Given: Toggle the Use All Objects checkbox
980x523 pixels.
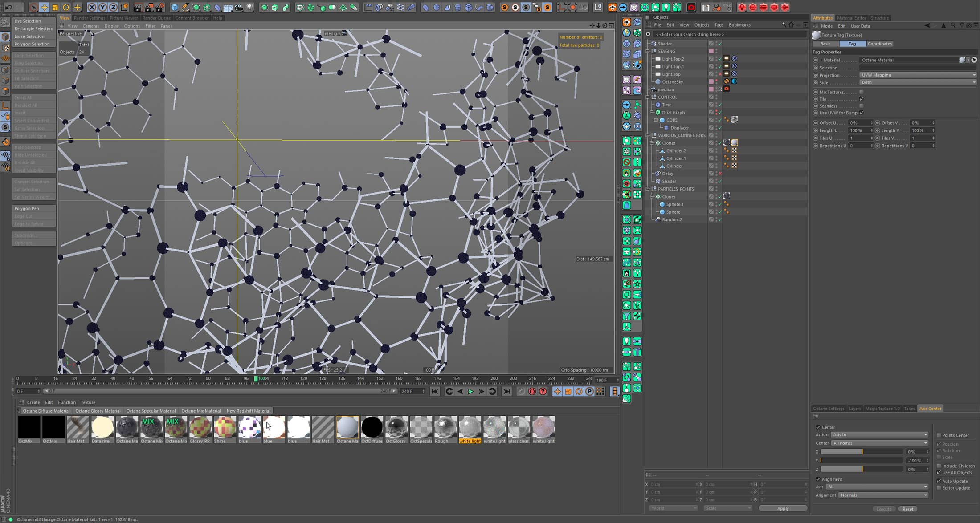Looking at the screenshot, I should pos(939,473).
